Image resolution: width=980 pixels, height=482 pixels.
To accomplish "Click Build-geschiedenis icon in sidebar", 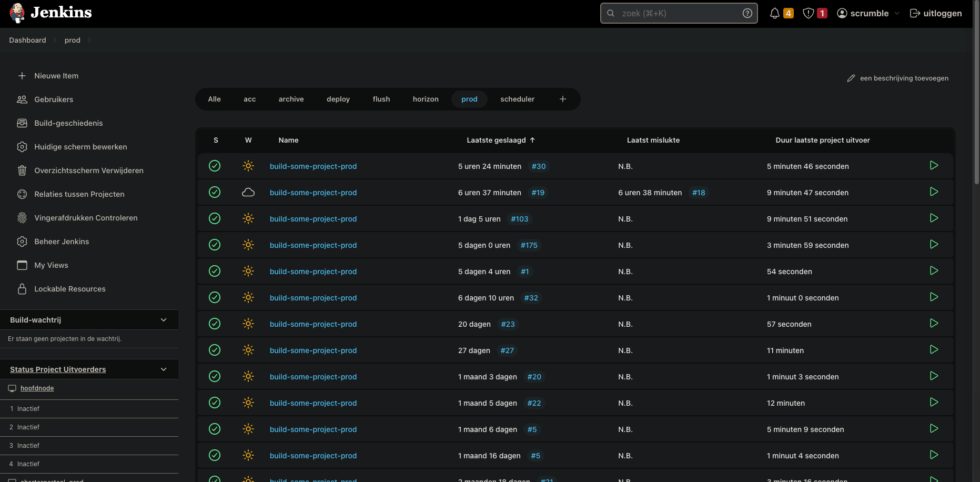I will coord(22,123).
